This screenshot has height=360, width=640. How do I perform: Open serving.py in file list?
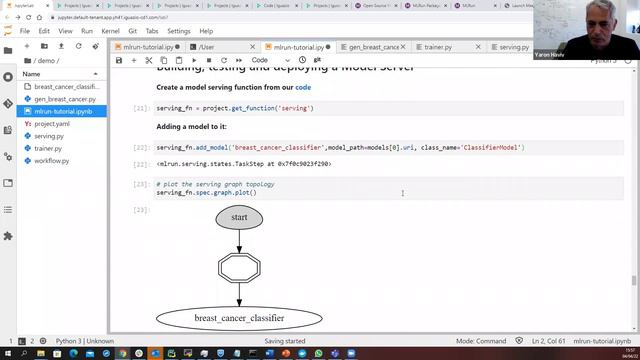[62, 136]
